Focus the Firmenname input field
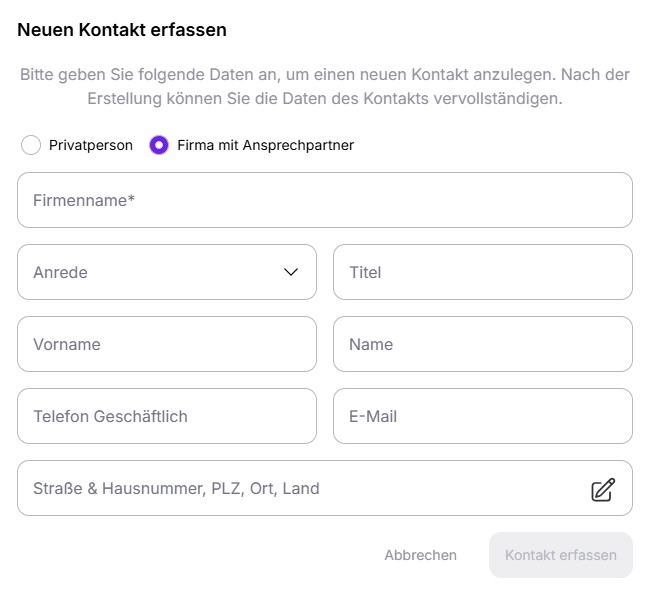The image size is (645, 594). tap(325, 200)
